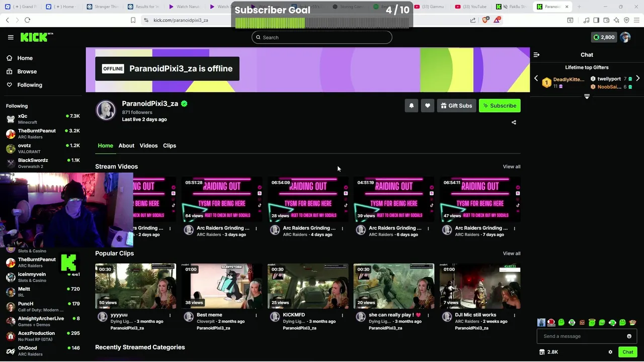Click the green KICK logo
Image resolution: width=644 pixels, height=362 pixels.
click(36, 37)
